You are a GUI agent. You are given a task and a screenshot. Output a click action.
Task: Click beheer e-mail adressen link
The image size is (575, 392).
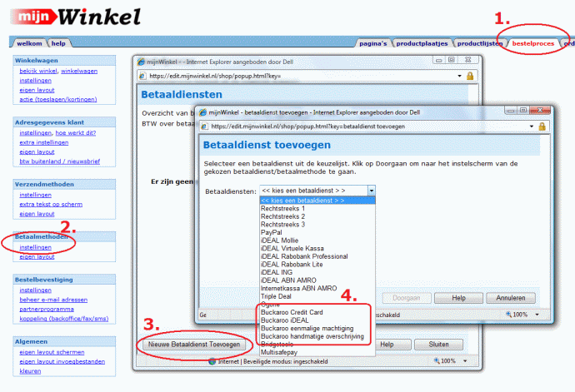[53, 300]
